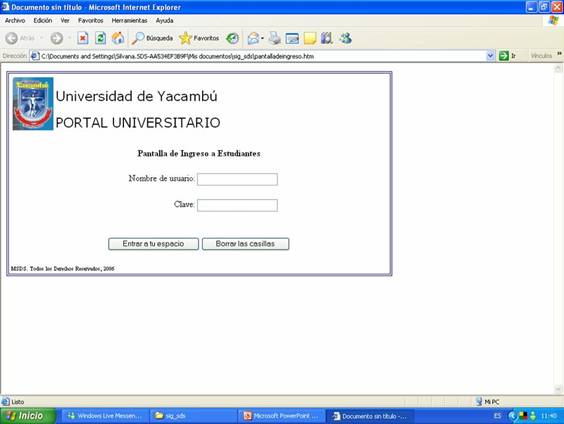Click the Messenger toolbar icon
The height and width of the screenshot is (424, 564).
pyautogui.click(x=346, y=38)
